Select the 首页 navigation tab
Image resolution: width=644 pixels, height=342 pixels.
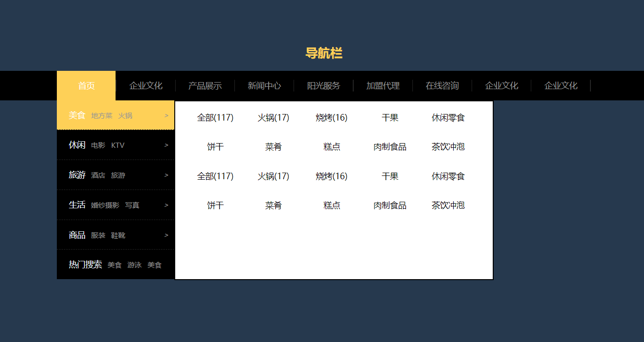pos(86,86)
